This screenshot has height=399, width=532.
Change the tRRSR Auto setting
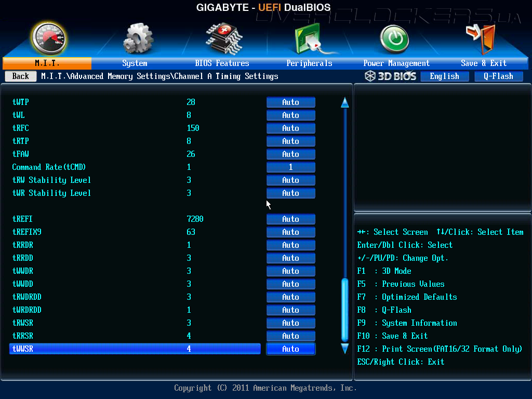pos(291,336)
